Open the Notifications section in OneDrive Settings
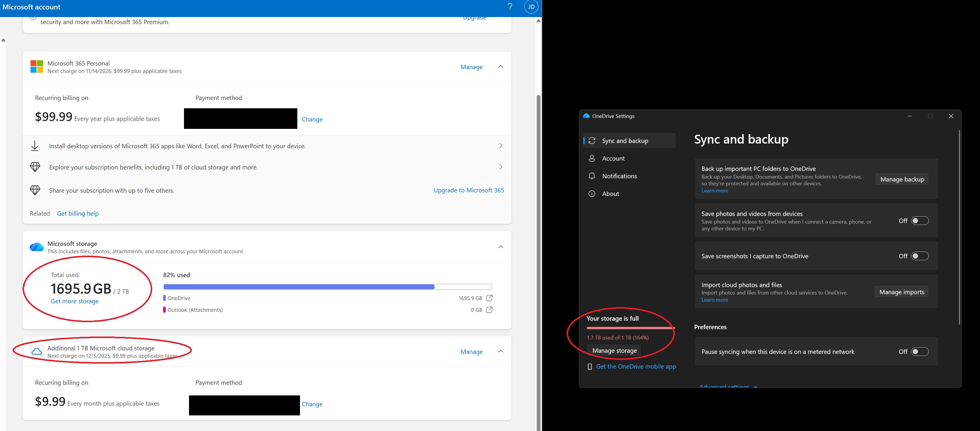 pyautogui.click(x=629, y=176)
